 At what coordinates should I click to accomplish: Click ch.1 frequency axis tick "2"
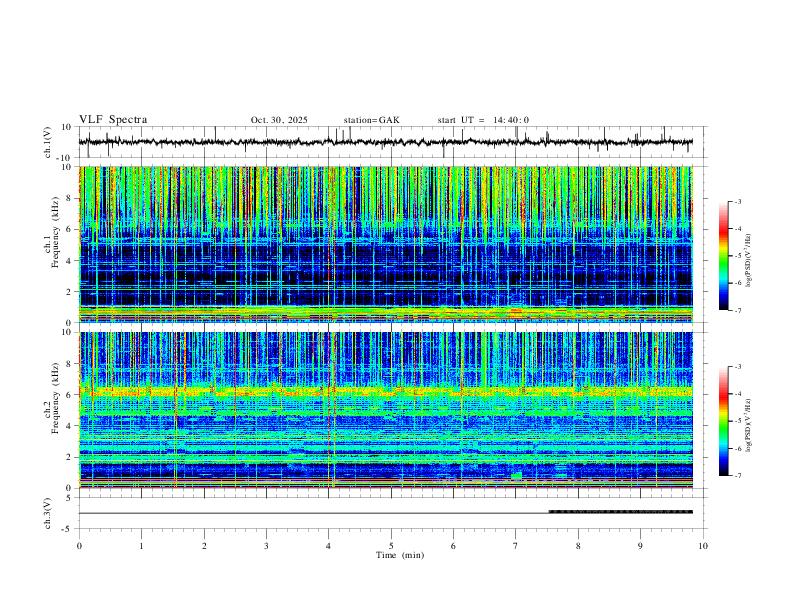70,291
